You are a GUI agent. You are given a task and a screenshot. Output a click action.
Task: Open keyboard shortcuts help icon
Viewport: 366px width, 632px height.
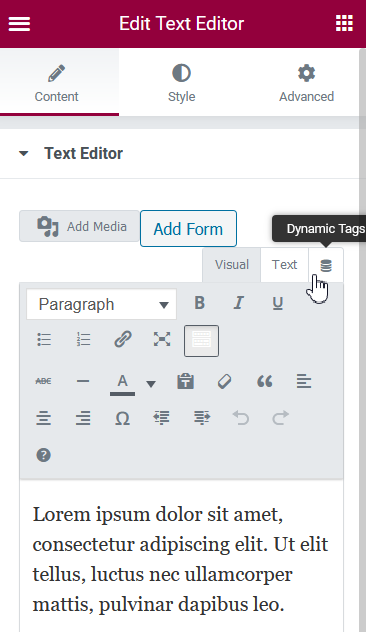pyautogui.click(x=44, y=455)
